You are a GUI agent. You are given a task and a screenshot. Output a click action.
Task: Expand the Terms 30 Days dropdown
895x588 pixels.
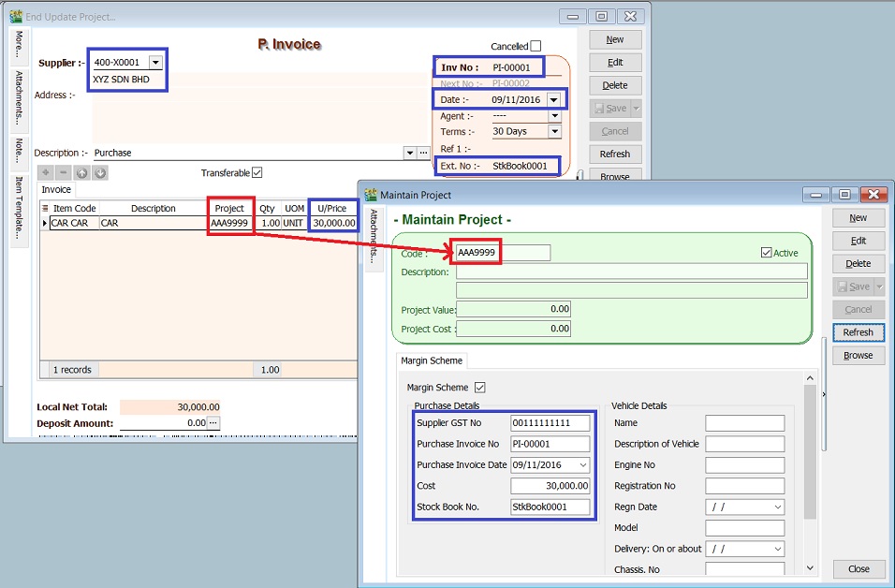(x=554, y=132)
